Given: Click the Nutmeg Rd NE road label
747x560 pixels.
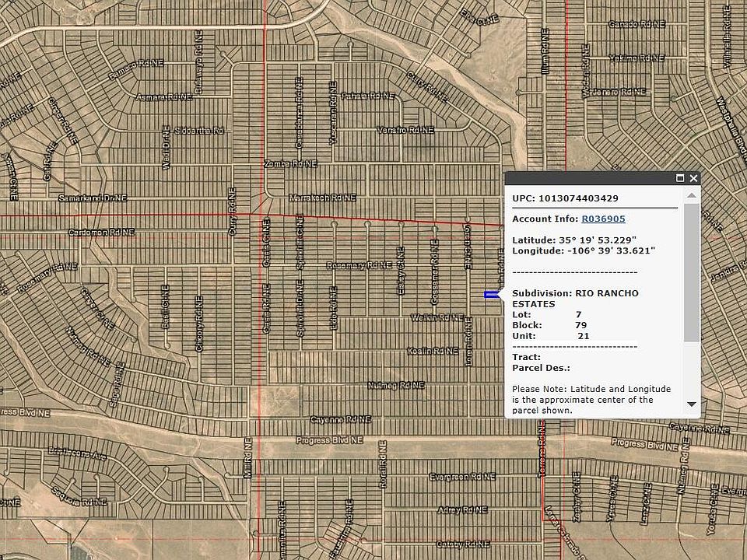Looking at the screenshot, I should pyautogui.click(x=396, y=385).
